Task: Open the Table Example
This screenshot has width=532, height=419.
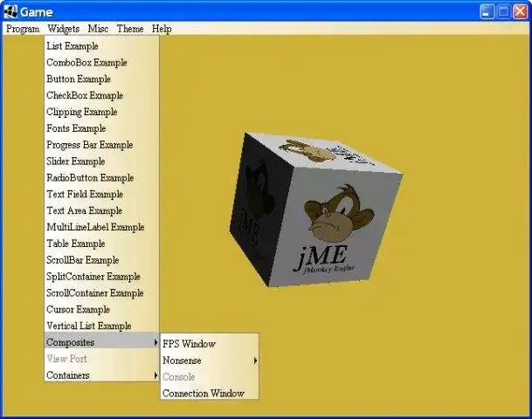Action: pos(101,244)
